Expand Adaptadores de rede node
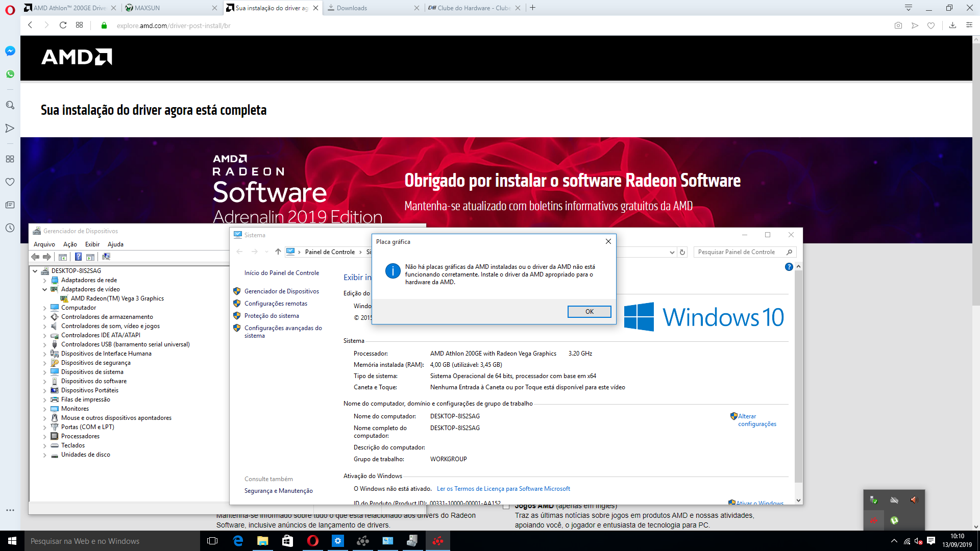This screenshot has width=980, height=551. [x=44, y=280]
